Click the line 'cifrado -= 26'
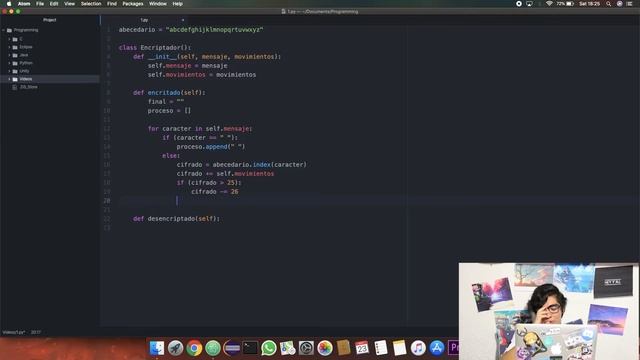The width and height of the screenshot is (640, 360). (x=215, y=192)
